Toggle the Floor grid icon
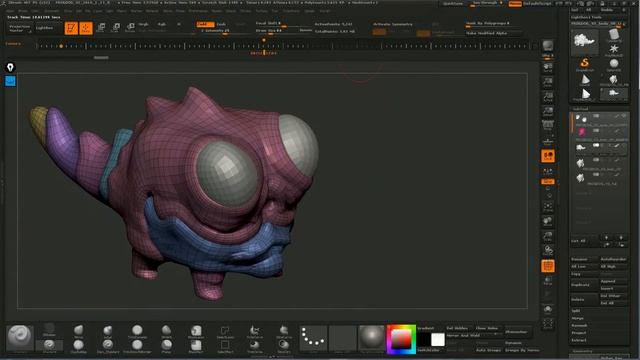640x360 pixels. [548, 141]
